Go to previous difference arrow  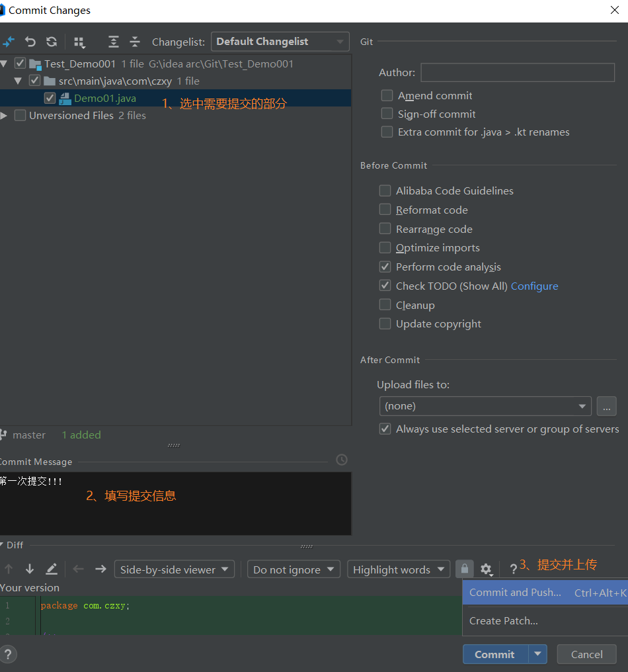9,569
